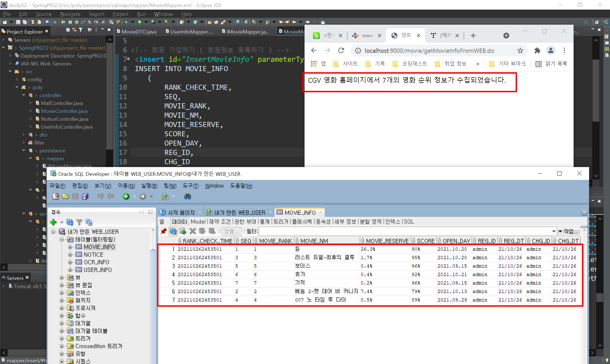Collapse the 내가 만든 WEB_USER connection node
610x364 pixels.
pos(53,232)
